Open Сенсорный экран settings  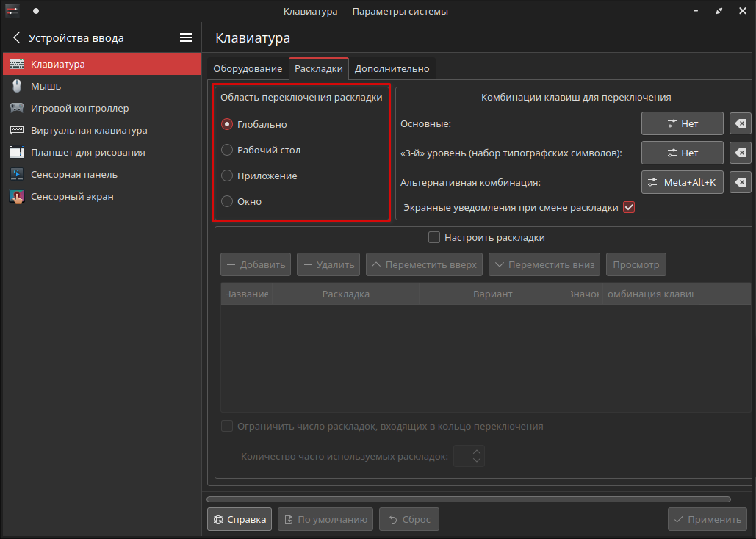101,197
